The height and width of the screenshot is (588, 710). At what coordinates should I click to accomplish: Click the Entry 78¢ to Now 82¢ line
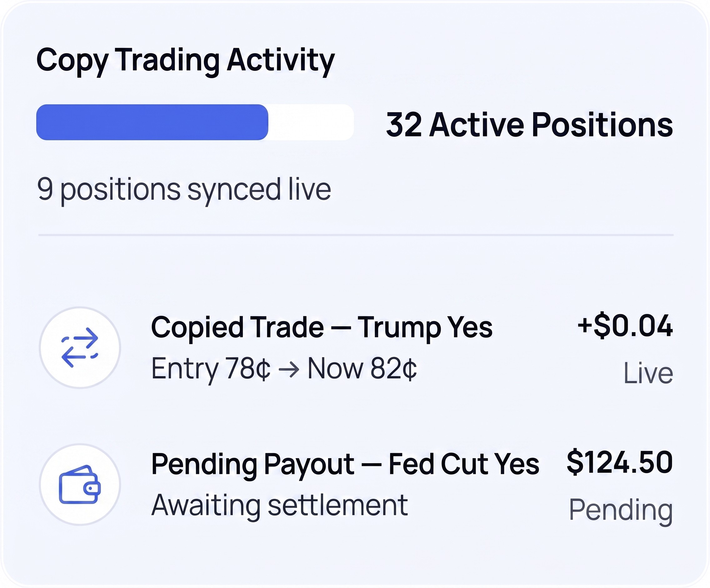pos(284,369)
